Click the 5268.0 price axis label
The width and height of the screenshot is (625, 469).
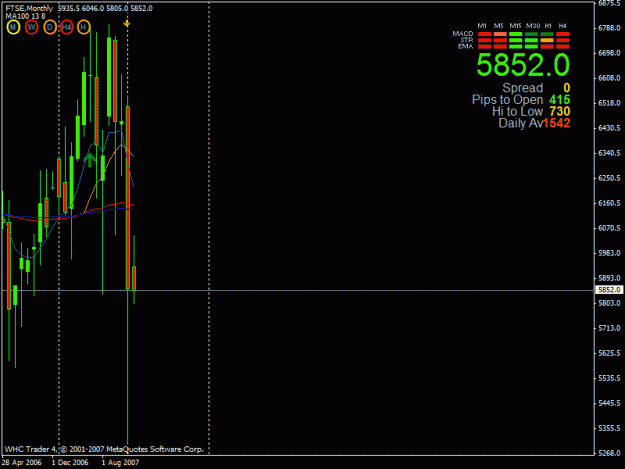609,453
